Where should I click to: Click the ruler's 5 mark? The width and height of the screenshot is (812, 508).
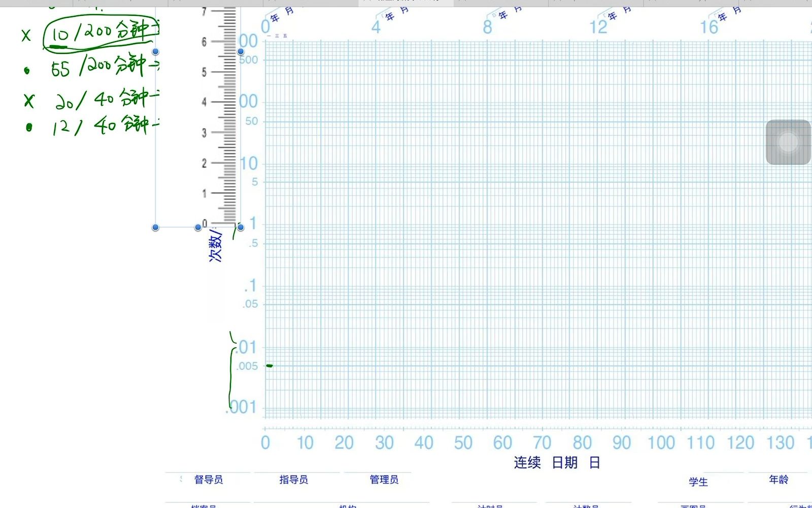pos(204,72)
